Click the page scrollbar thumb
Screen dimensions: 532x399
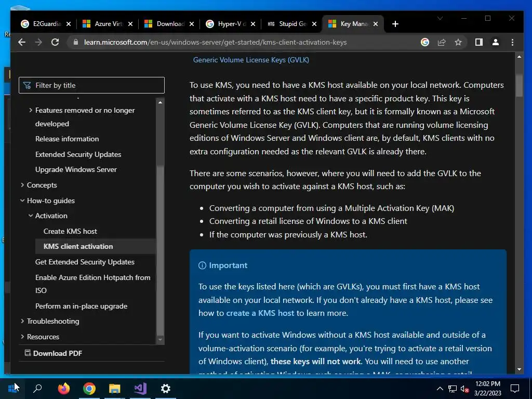[x=519, y=85]
